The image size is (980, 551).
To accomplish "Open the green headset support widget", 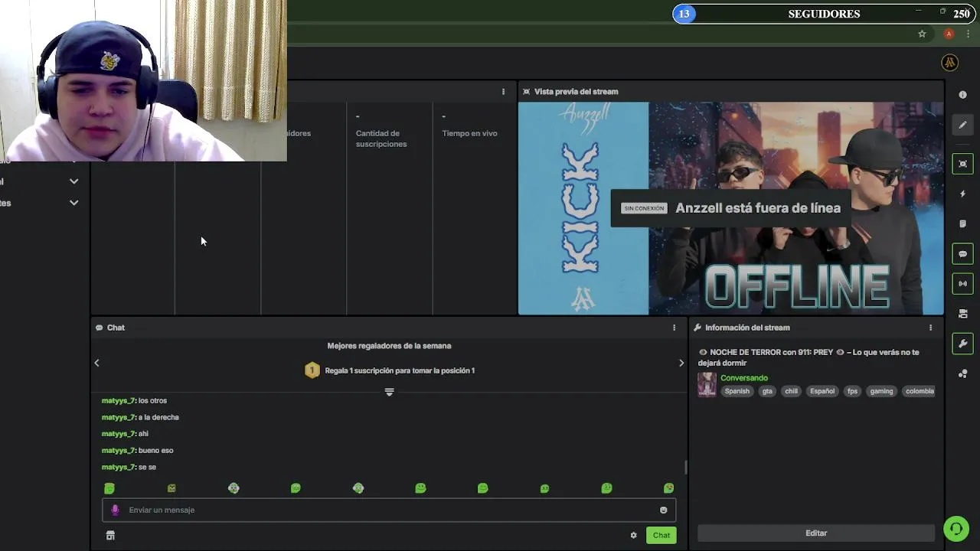I will pos(955,528).
